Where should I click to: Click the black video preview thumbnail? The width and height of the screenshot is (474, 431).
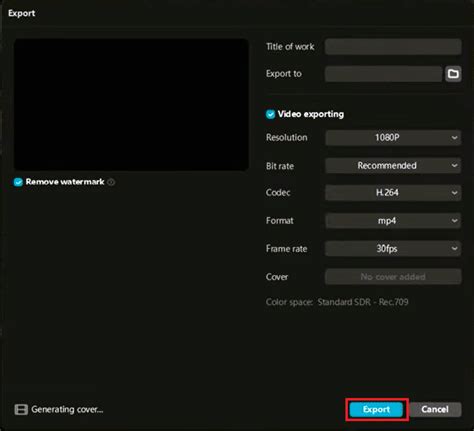tap(131, 105)
